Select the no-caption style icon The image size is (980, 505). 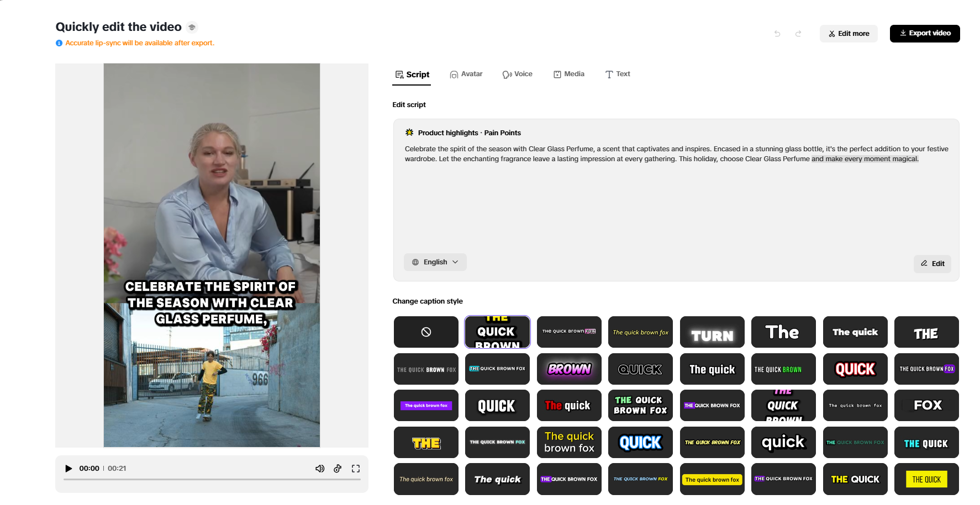tap(426, 332)
